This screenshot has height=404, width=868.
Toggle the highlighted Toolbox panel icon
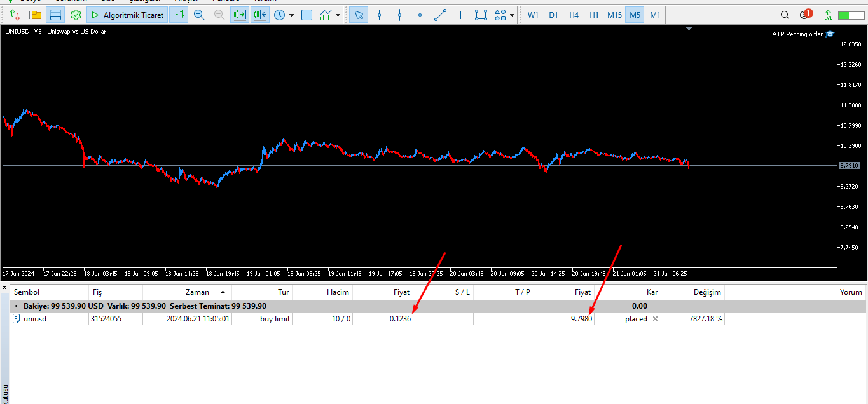pos(55,15)
